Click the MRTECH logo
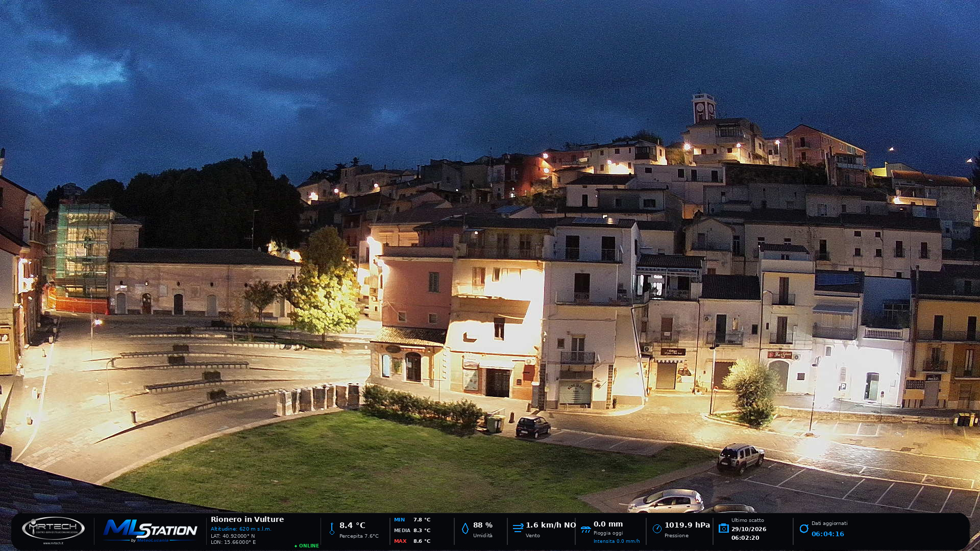 53,529
